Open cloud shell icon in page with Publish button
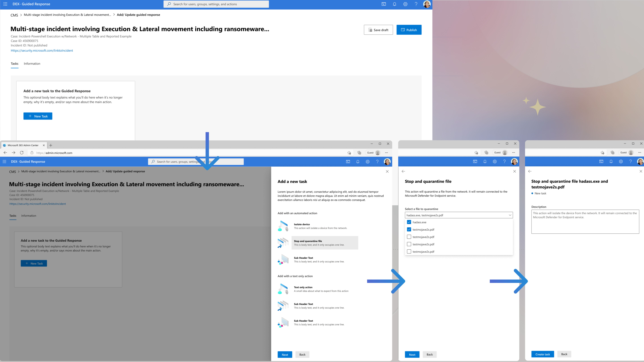Screen dimensions: 644x362 point(384,4)
